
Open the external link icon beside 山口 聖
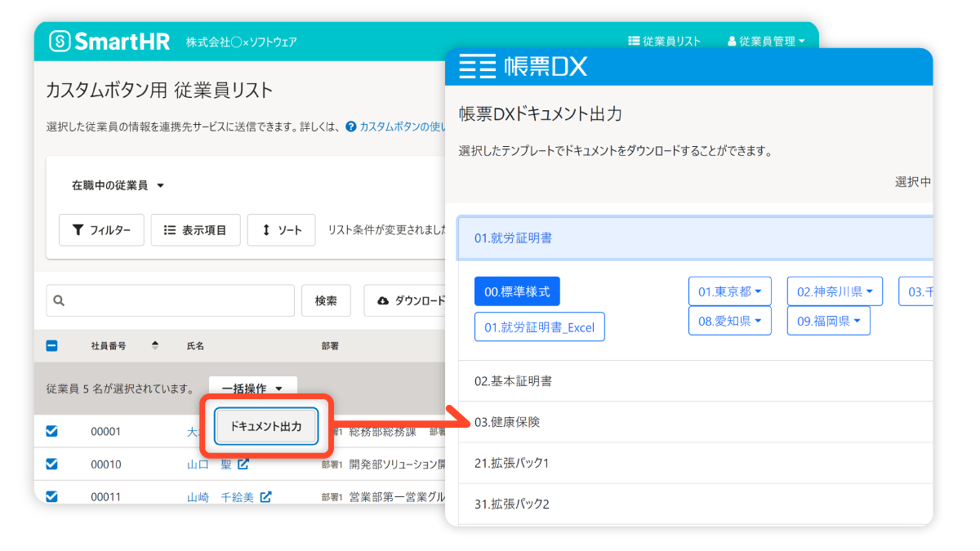tap(243, 464)
